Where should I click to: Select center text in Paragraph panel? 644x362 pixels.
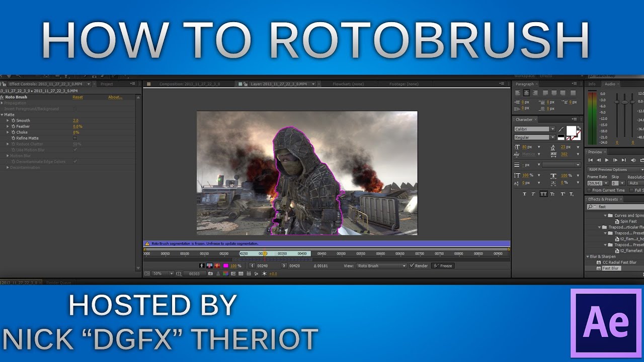pos(526,93)
